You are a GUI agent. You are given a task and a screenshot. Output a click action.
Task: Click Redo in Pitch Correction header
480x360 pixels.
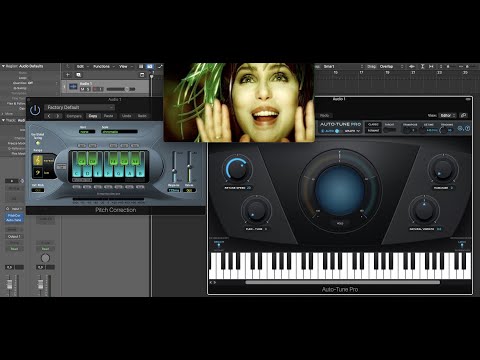point(142,116)
